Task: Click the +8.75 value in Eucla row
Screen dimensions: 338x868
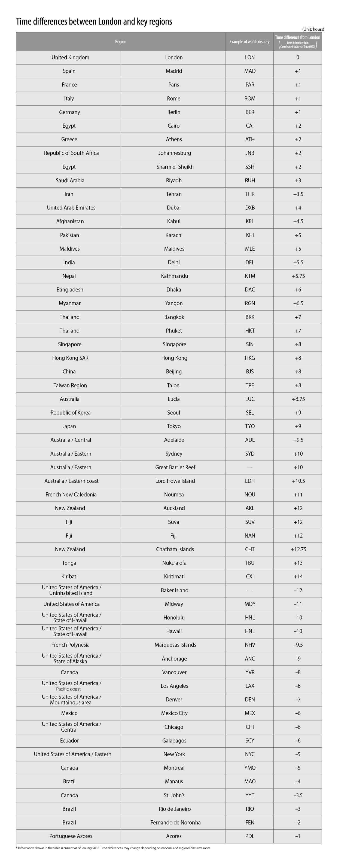Action: pos(298,399)
